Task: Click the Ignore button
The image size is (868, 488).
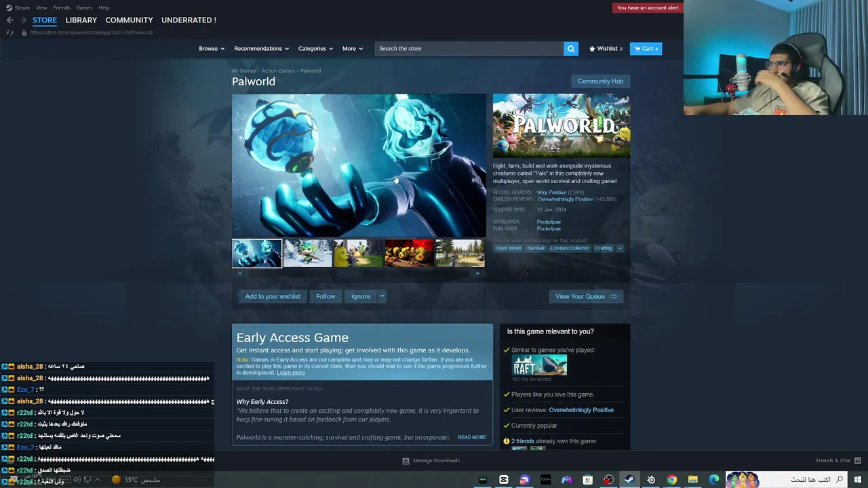Action: click(361, 296)
